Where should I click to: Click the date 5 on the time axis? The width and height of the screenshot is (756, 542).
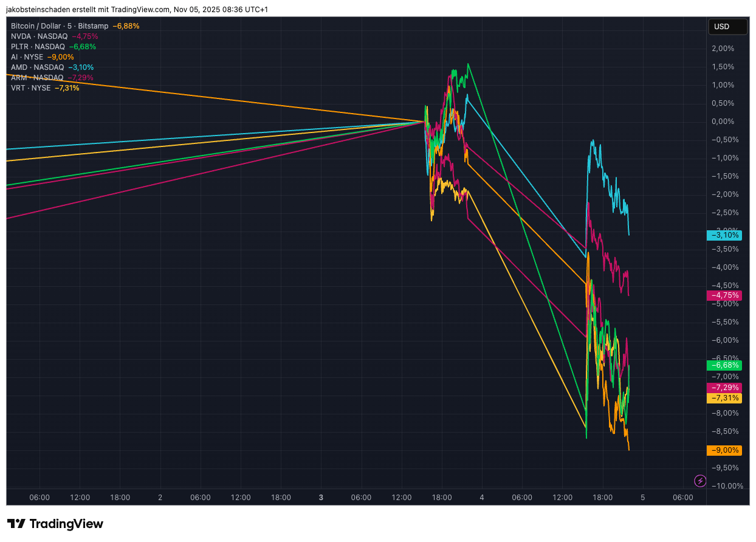click(642, 498)
